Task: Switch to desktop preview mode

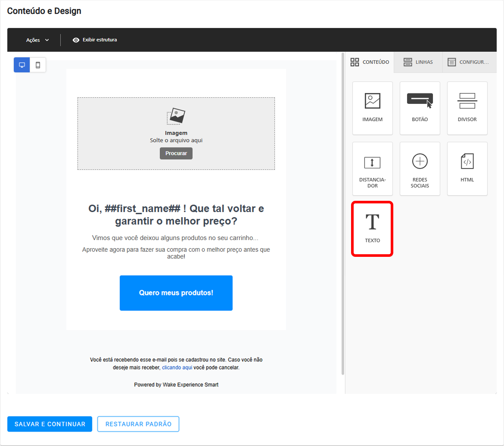Action: point(22,65)
